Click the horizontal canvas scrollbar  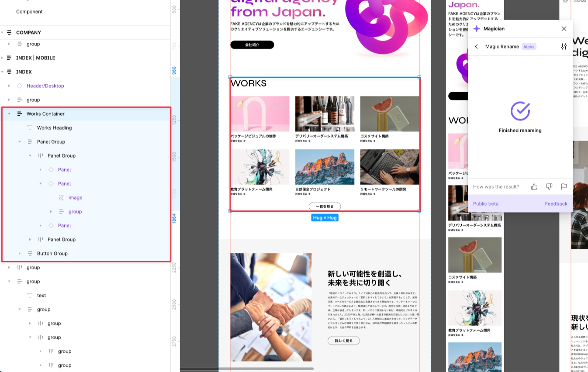point(247,369)
